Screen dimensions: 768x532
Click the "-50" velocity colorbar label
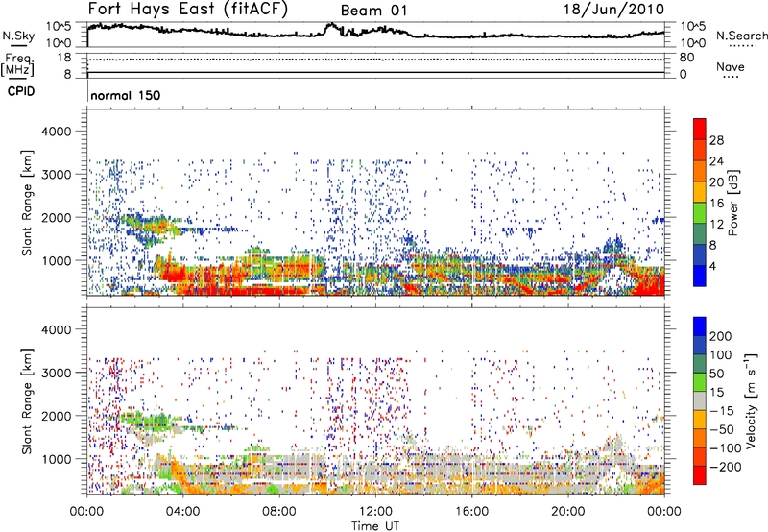point(722,429)
